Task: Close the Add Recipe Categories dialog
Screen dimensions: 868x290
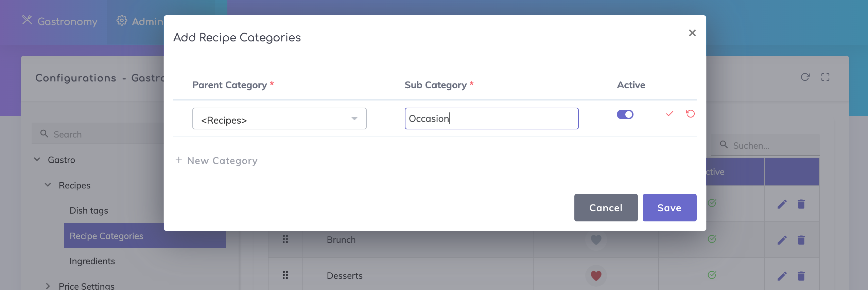Action: (x=692, y=33)
